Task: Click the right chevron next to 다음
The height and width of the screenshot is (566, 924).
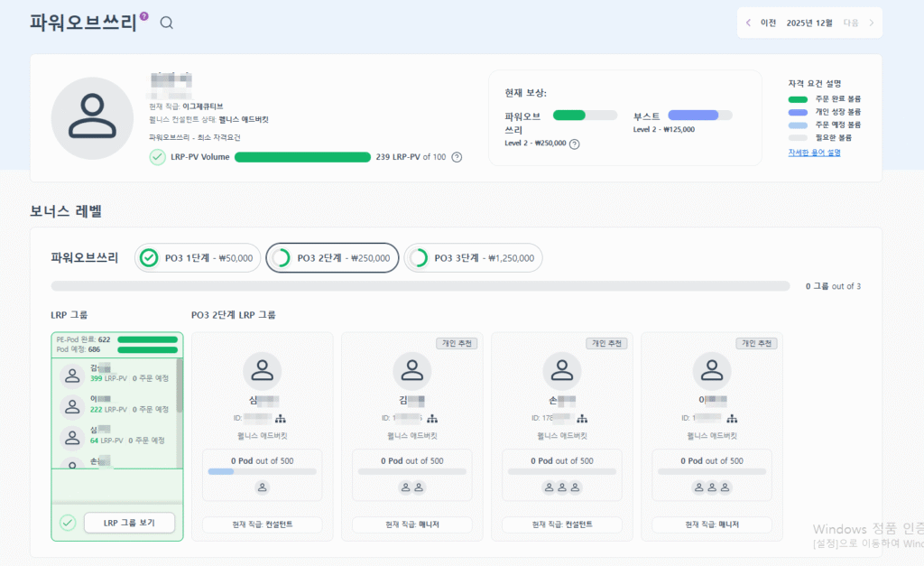Action: click(x=871, y=23)
